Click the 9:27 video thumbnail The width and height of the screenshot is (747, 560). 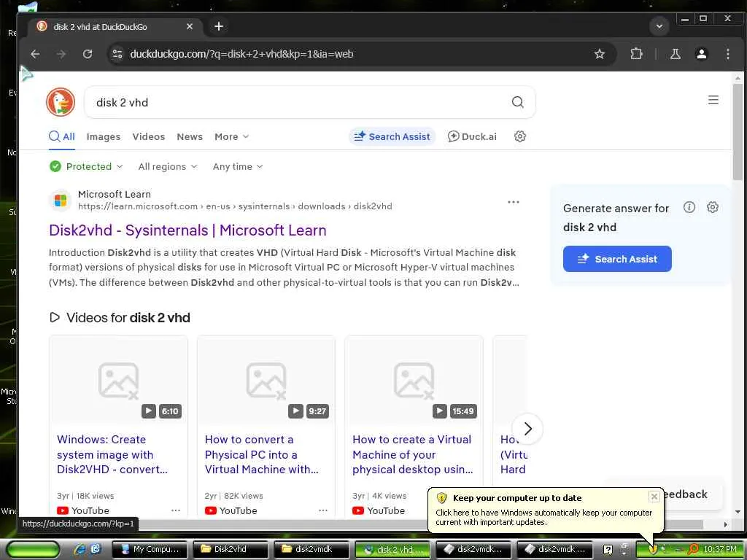click(266, 380)
